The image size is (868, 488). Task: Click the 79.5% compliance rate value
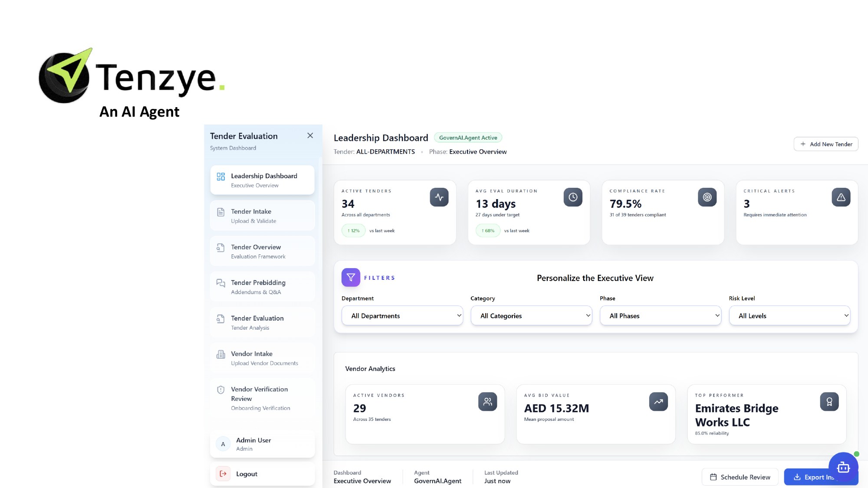tap(625, 204)
